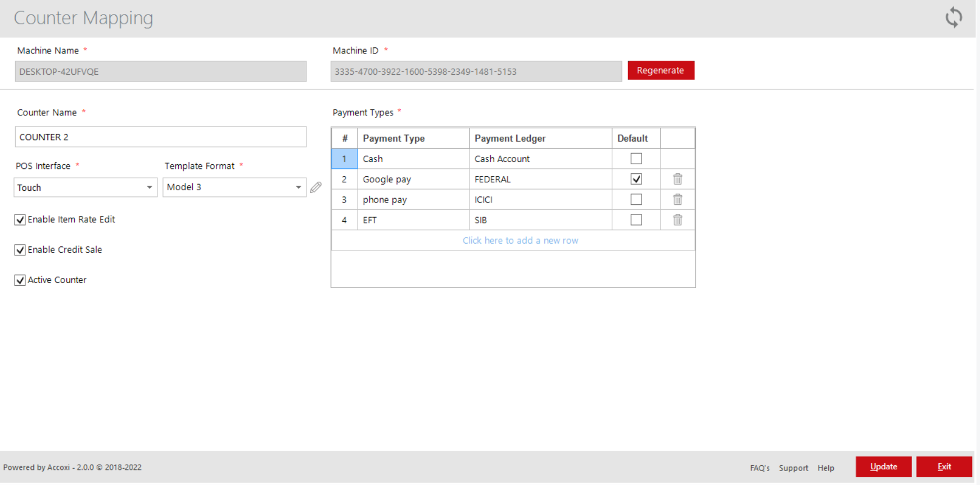Check default box for EFT row
This screenshot has height=485, width=980.
coord(636,220)
